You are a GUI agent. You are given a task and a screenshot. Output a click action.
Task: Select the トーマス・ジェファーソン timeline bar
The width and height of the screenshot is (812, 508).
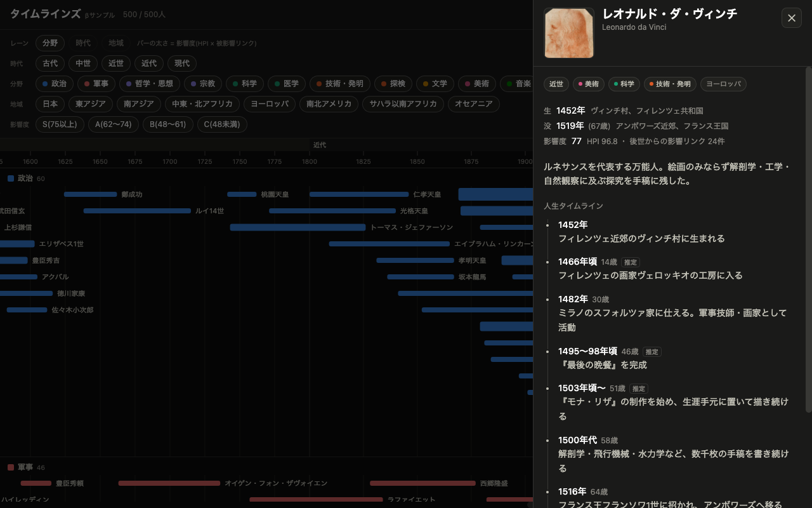coord(298,227)
